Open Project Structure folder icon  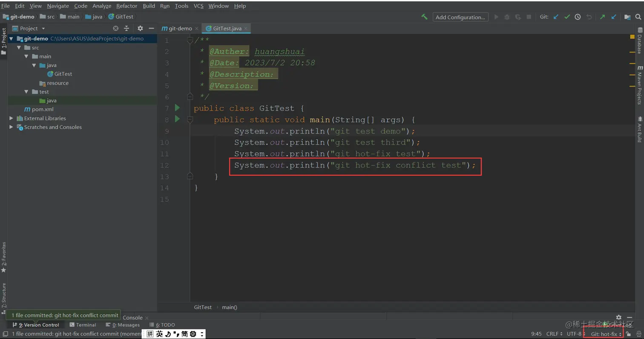click(x=627, y=17)
